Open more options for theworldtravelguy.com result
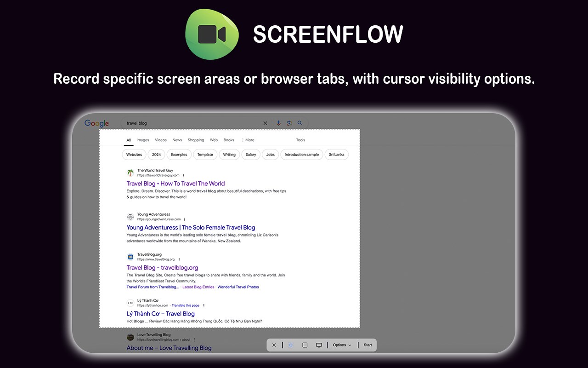The height and width of the screenshot is (368, 588). [x=183, y=176]
